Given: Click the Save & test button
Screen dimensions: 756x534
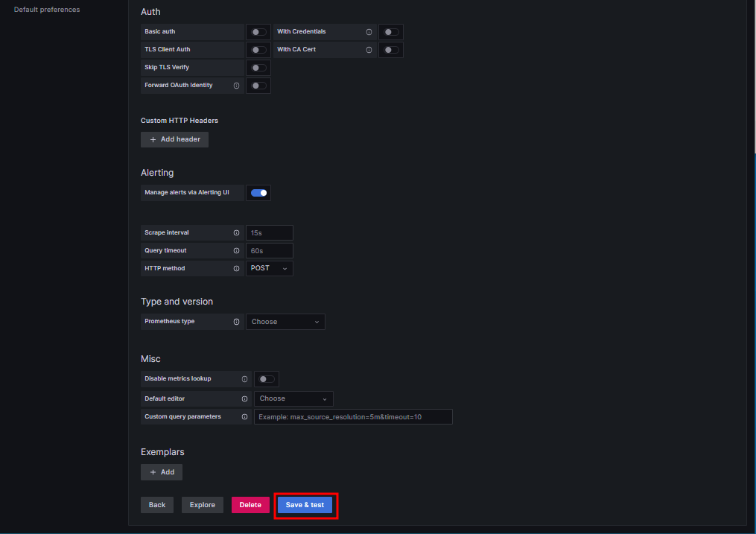Looking at the screenshot, I should click(305, 505).
